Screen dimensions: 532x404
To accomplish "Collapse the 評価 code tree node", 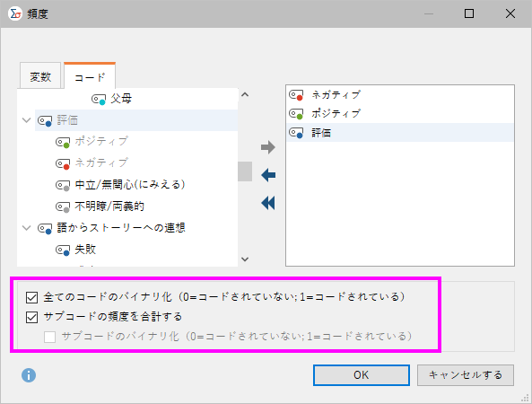I will coord(26,120).
